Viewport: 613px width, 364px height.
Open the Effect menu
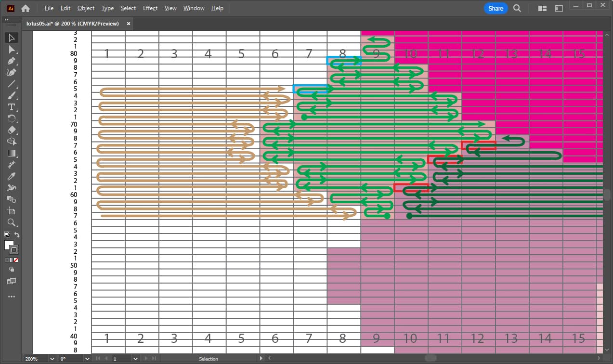pos(150,8)
